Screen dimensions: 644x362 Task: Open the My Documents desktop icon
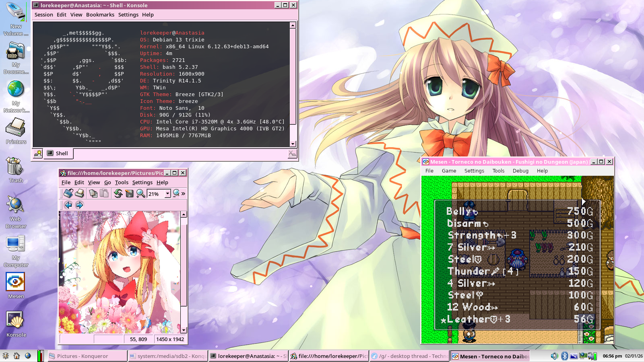16,58
